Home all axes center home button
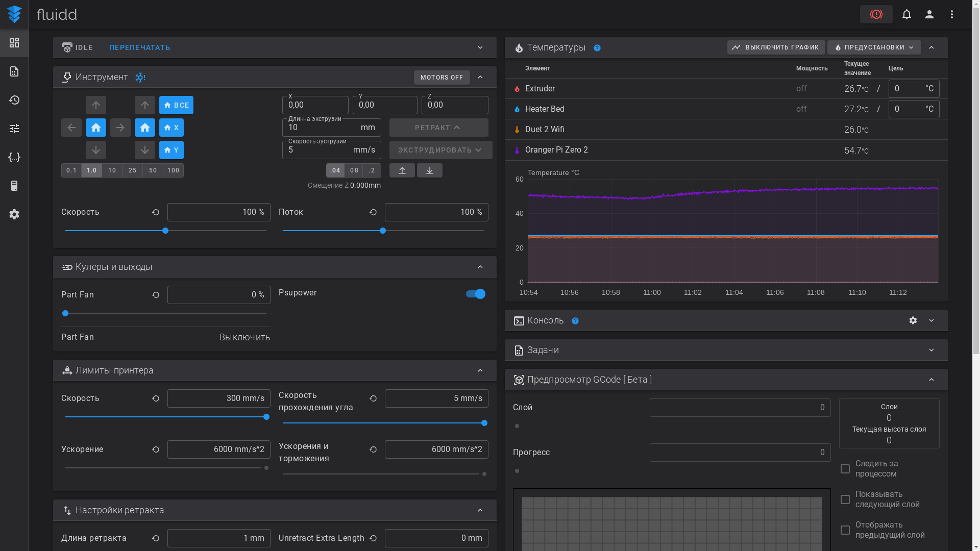Image resolution: width=980 pixels, height=551 pixels. [96, 128]
